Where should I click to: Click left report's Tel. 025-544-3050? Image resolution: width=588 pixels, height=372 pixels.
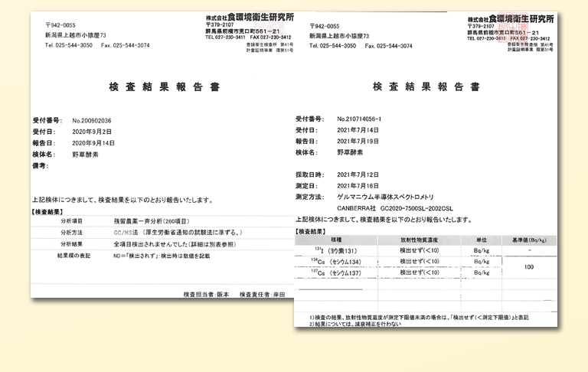(69, 45)
